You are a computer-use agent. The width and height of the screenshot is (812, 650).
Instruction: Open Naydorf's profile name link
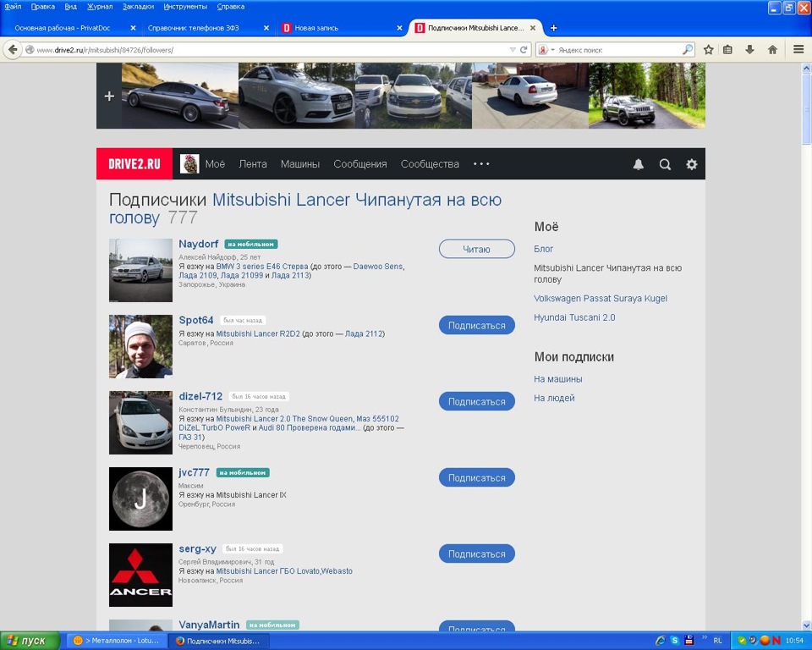[x=198, y=244]
